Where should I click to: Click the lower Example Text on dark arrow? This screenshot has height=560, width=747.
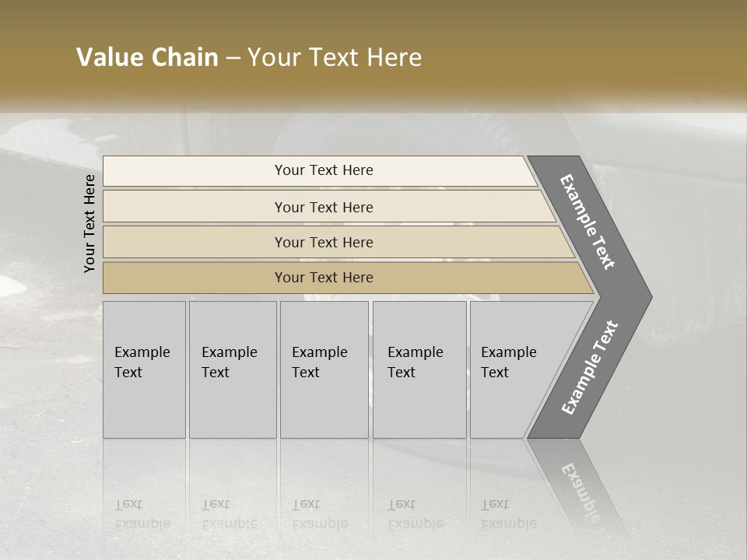coord(590,367)
